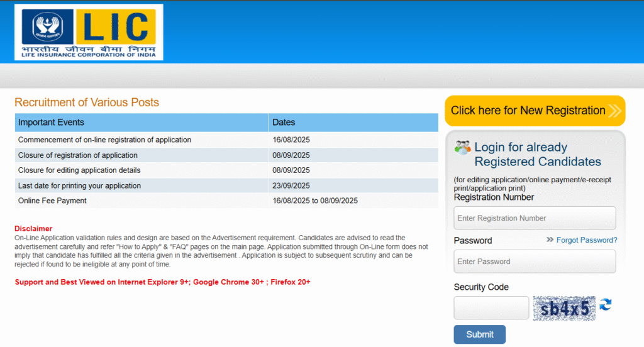Focus the Enter Registration Number field

(x=535, y=218)
